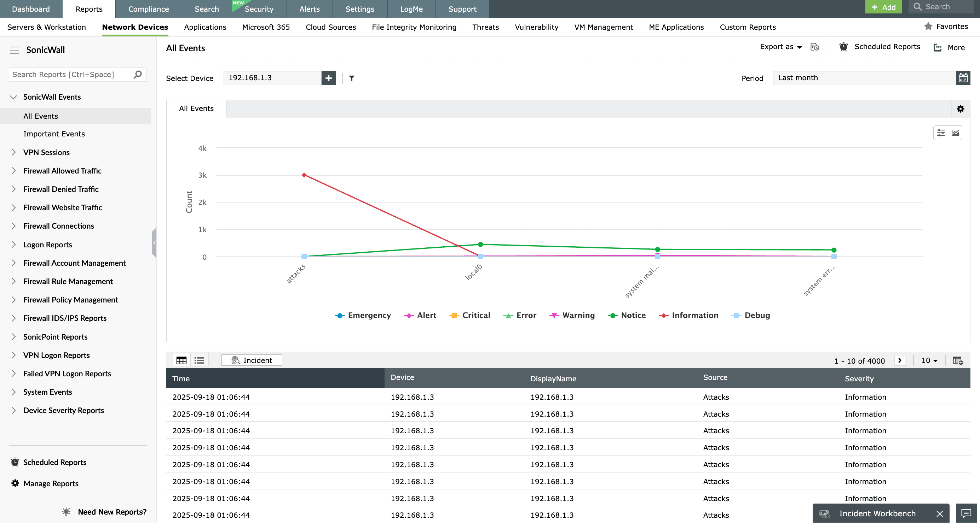
Task: Open chart options sliders icon
Action: click(940, 133)
